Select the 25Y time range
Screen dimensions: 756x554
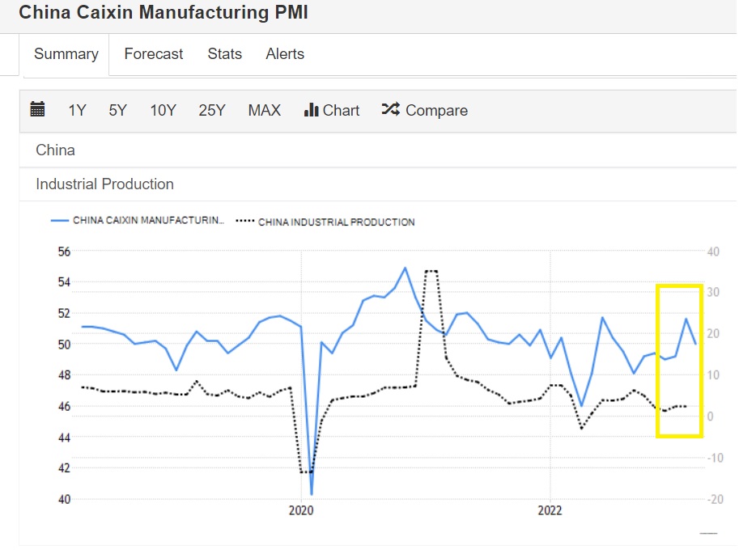(211, 110)
